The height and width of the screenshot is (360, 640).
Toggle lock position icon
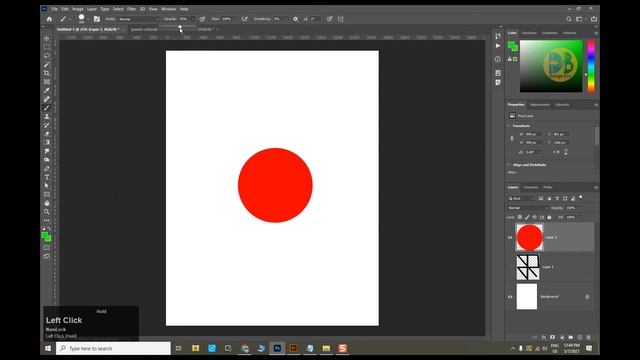pyautogui.click(x=534, y=217)
